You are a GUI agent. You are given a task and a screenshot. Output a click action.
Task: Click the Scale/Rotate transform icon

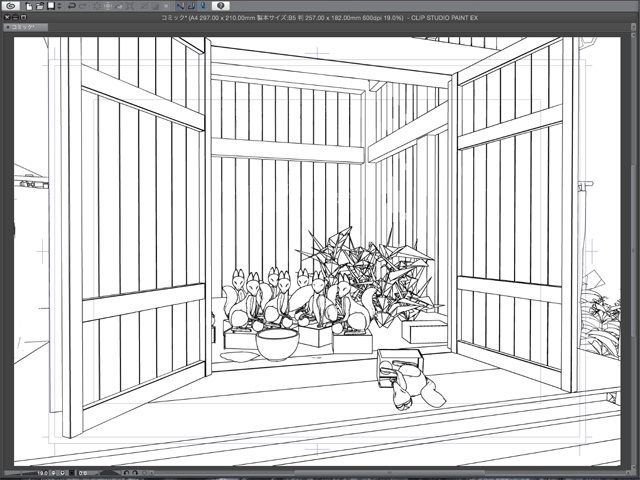click(x=130, y=6)
